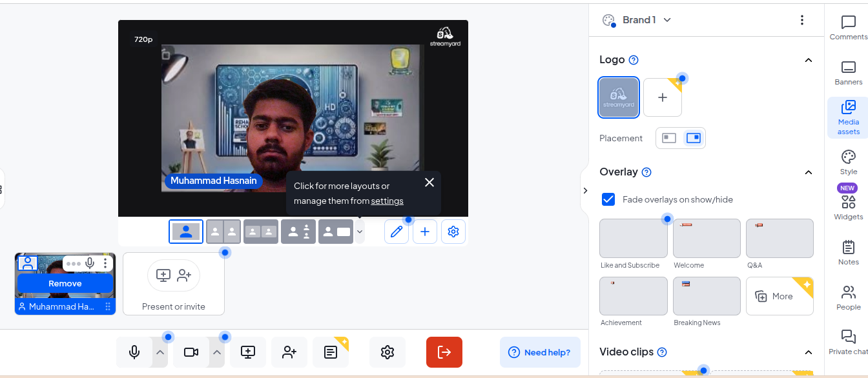This screenshot has width=868, height=378.
Task: Switch to the Banners tab
Action: click(848, 74)
